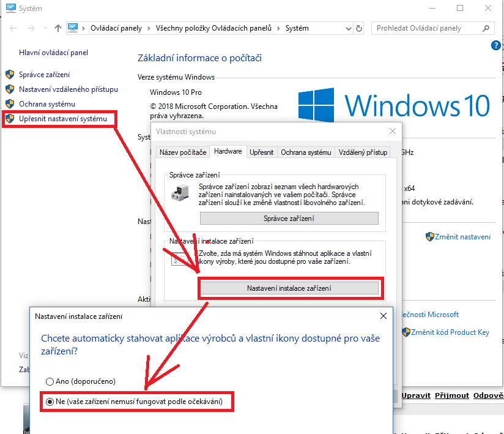The image size is (504, 434).
Task: Click Přijmout link in background window
Action: (452, 395)
